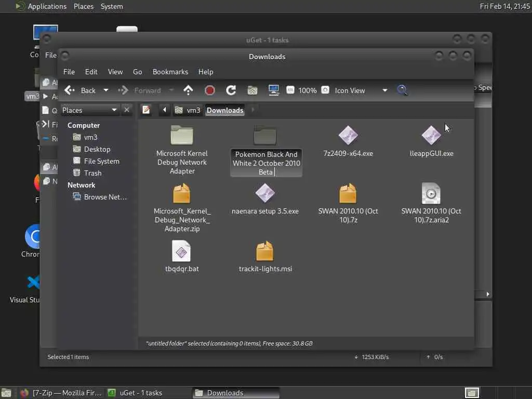This screenshot has width=532, height=399.
Task: Click uGet download speed 1253 KiB/s status
Action: pos(371,357)
